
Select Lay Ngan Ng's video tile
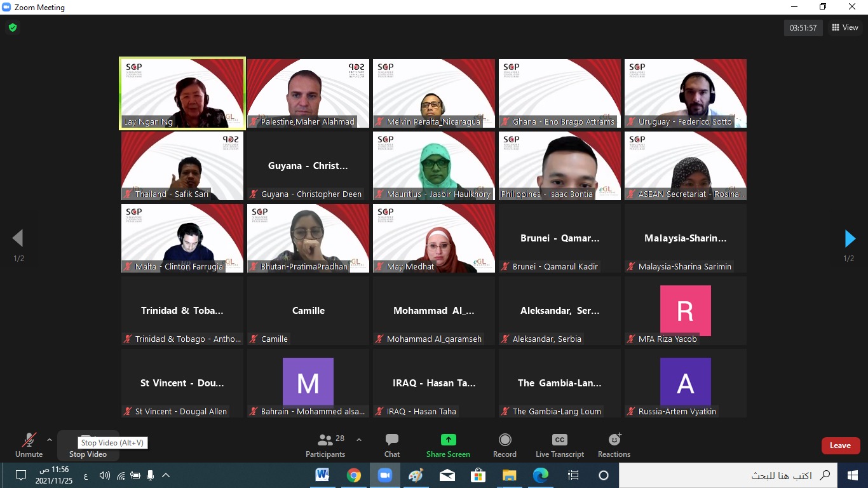pyautogui.click(x=182, y=93)
